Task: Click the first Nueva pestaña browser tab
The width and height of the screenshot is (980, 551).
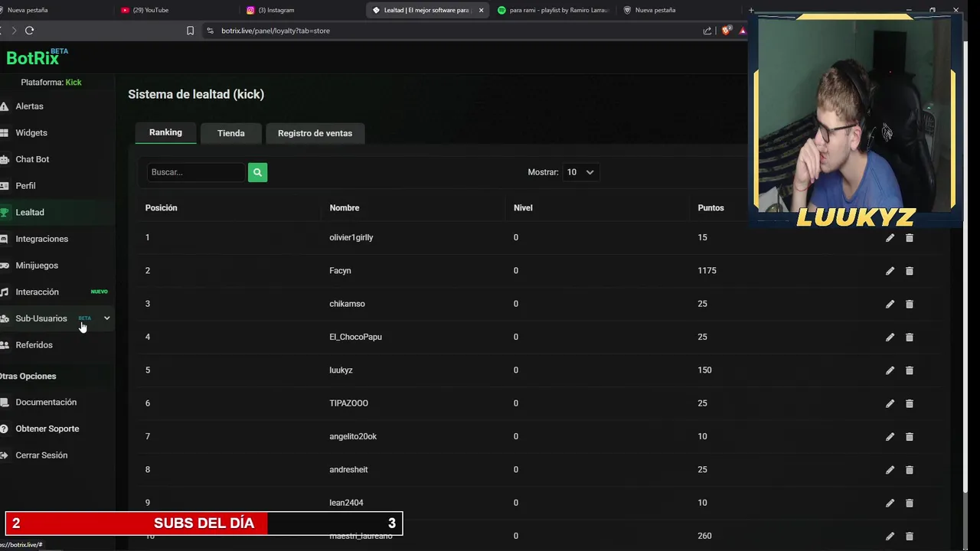Action: pyautogui.click(x=28, y=10)
